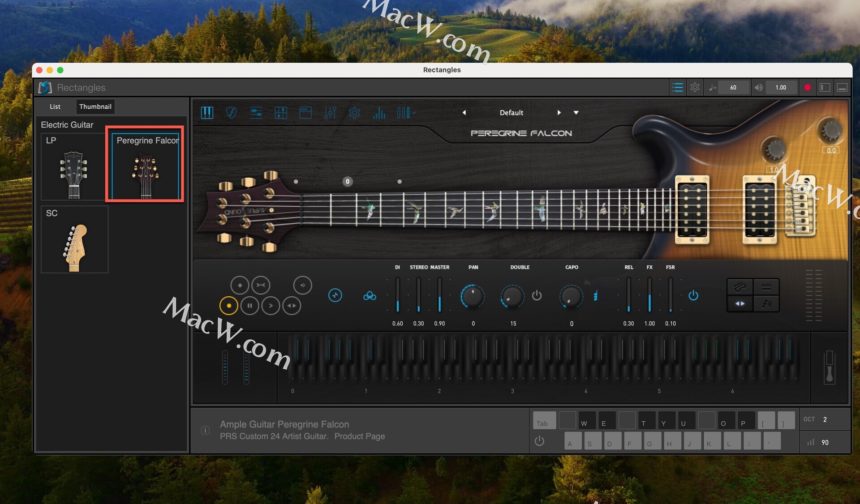The height and width of the screenshot is (504, 860).
Task: Select the LP guitar thumbnail
Action: coord(74,167)
